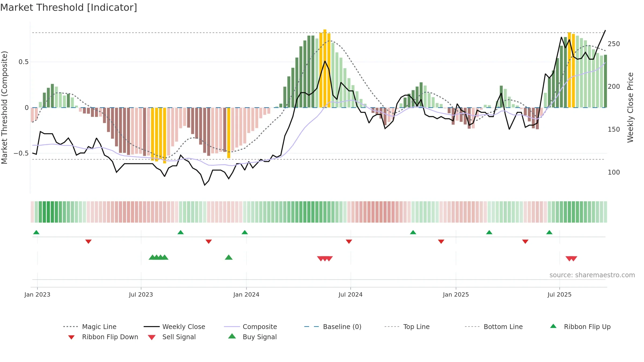644x362 pixels.
Task: Click the ribbon flip up marker just before Jul 2025
Action: pos(549,232)
